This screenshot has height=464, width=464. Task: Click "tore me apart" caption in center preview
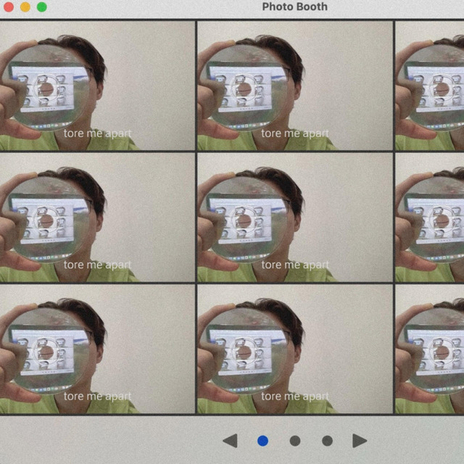pyautogui.click(x=295, y=265)
